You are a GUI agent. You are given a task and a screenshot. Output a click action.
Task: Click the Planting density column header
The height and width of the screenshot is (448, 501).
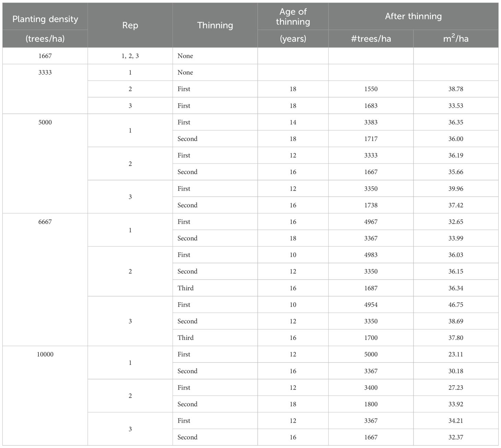(45, 19)
